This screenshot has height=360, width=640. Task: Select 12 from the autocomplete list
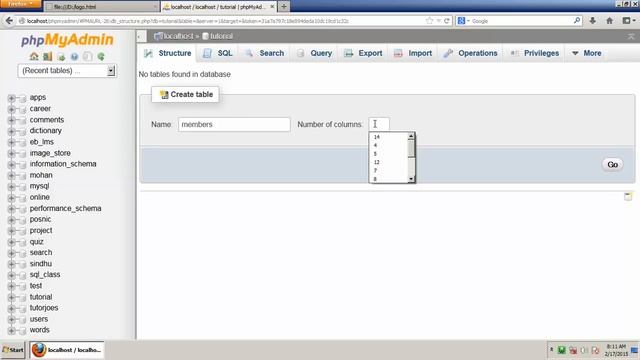pyautogui.click(x=388, y=162)
